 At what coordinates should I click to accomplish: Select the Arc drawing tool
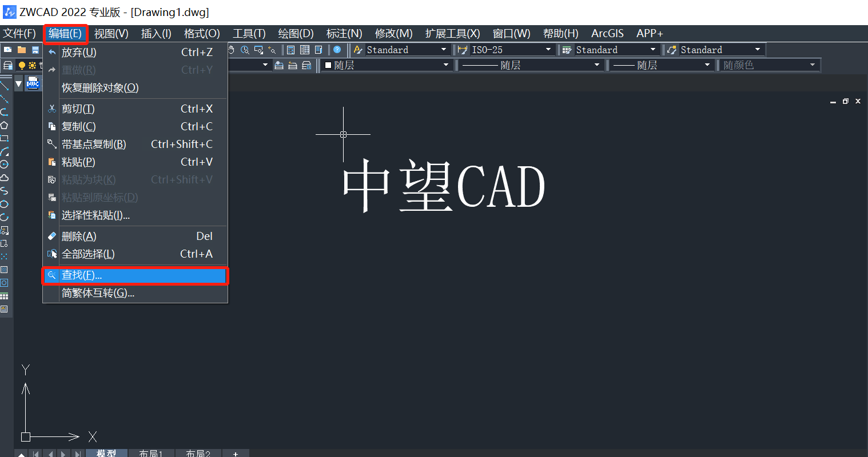(4, 151)
